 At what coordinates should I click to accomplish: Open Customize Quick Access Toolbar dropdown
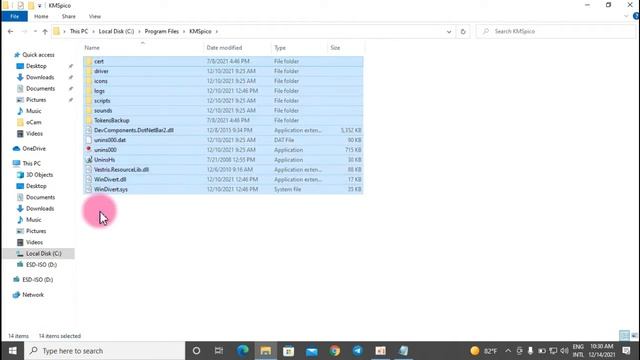(40, 5)
